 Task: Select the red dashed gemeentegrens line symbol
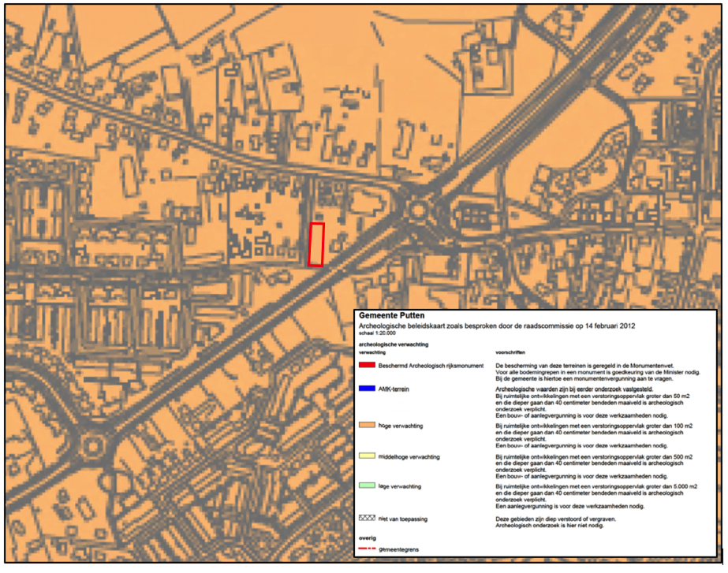click(366, 548)
